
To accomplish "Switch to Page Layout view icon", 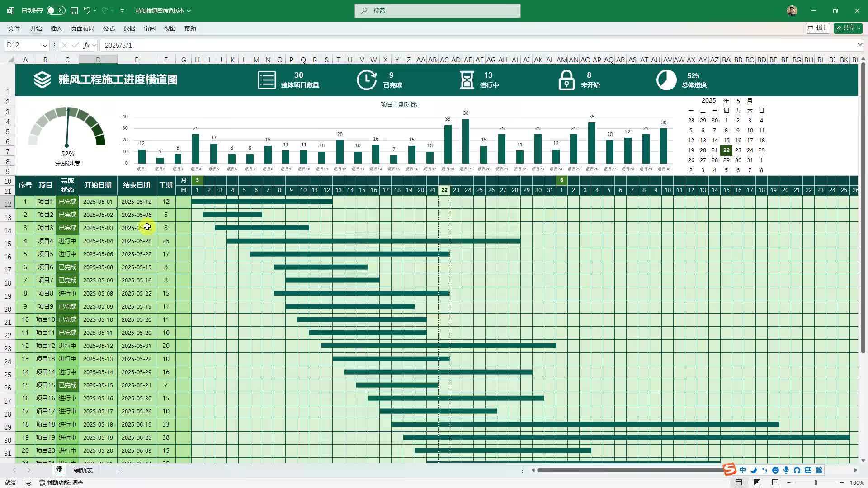I will click(757, 483).
